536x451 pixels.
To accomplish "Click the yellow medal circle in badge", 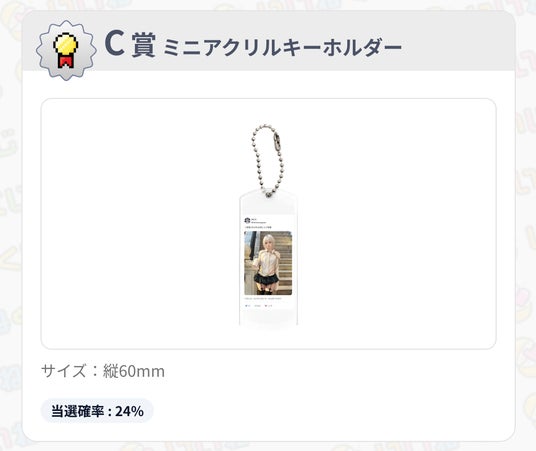I will coord(66,44).
